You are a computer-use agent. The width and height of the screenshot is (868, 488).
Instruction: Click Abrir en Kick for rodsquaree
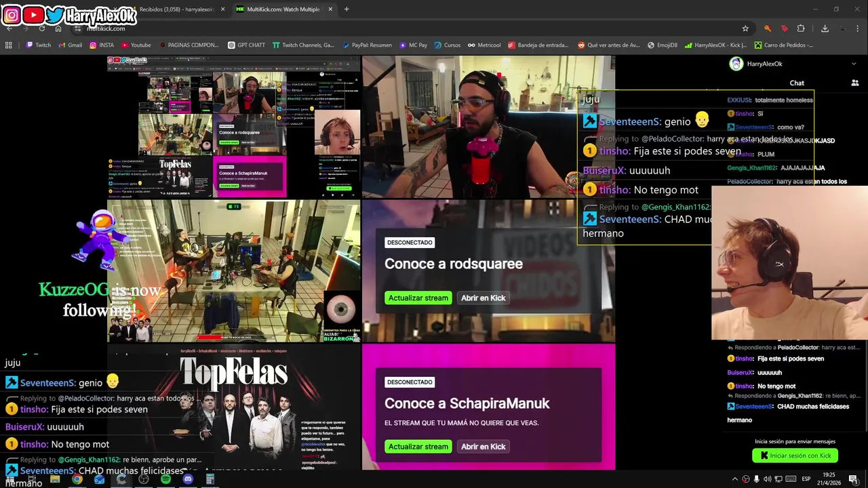coord(484,298)
